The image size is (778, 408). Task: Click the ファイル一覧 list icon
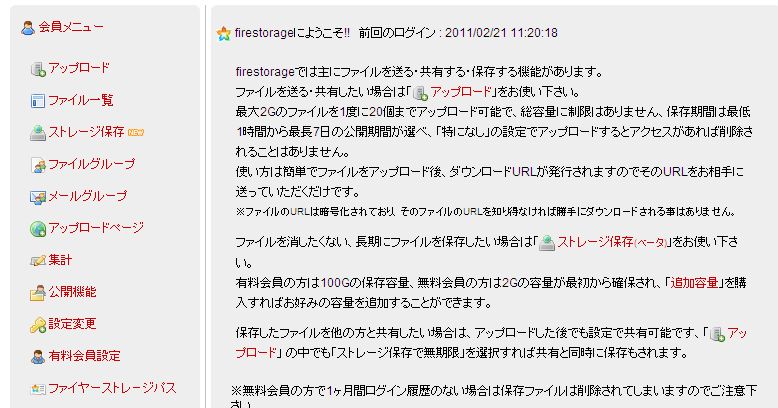pyautogui.click(x=38, y=101)
